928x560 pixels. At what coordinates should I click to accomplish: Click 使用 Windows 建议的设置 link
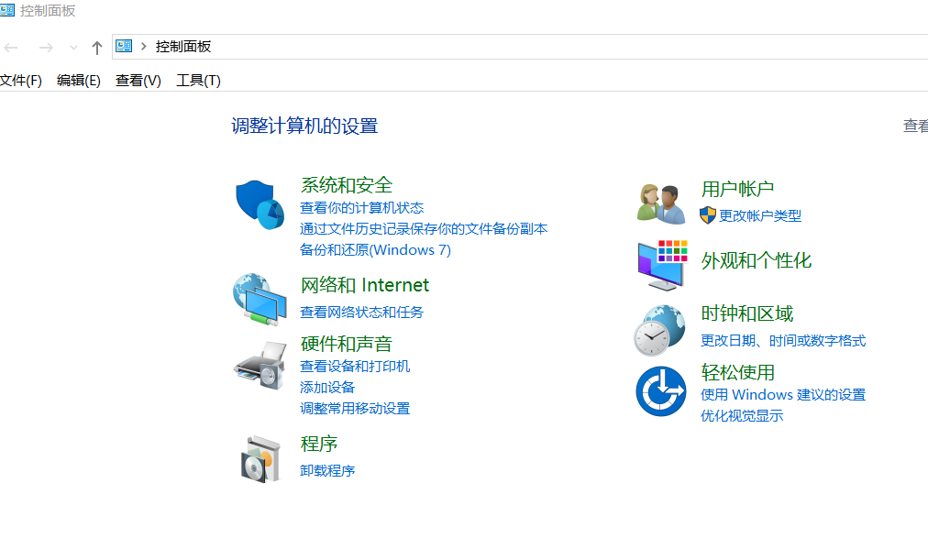click(x=783, y=395)
